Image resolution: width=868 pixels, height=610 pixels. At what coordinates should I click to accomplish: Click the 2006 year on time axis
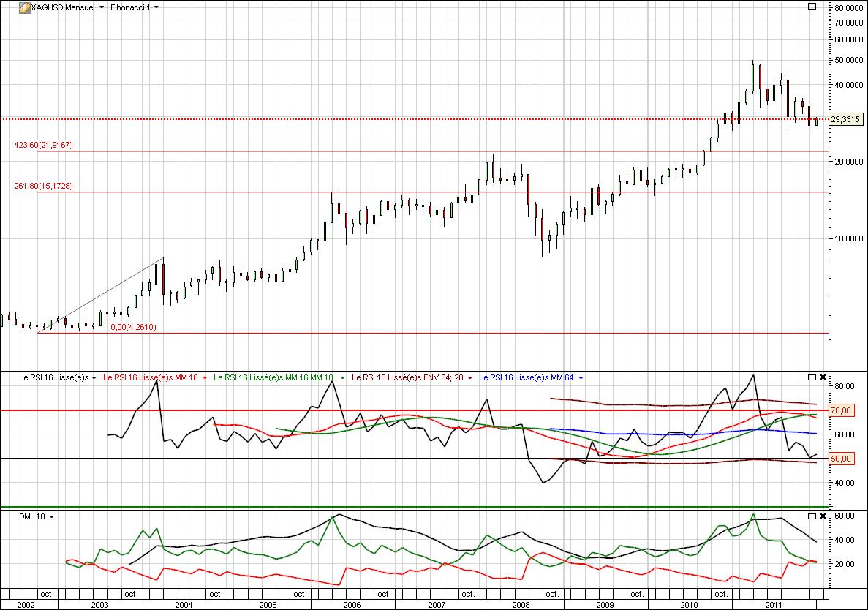point(352,605)
